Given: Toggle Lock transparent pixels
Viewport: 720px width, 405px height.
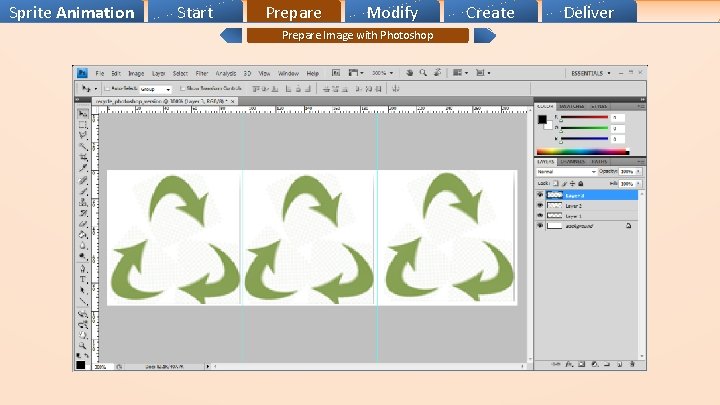Looking at the screenshot, I should [556, 183].
